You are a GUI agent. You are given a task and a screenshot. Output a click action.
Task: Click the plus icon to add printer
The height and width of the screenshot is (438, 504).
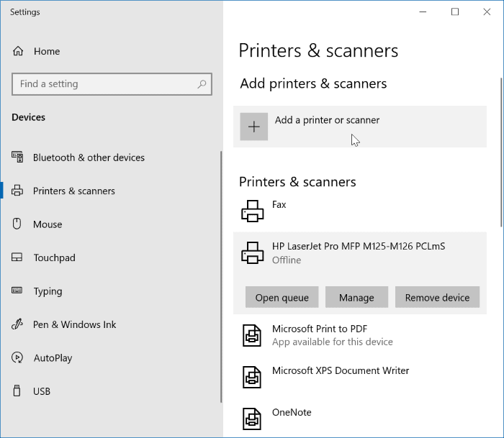(253, 127)
